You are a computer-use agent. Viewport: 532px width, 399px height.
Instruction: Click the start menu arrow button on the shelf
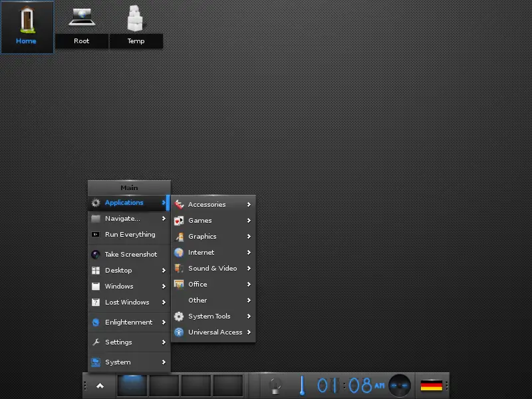coord(100,386)
